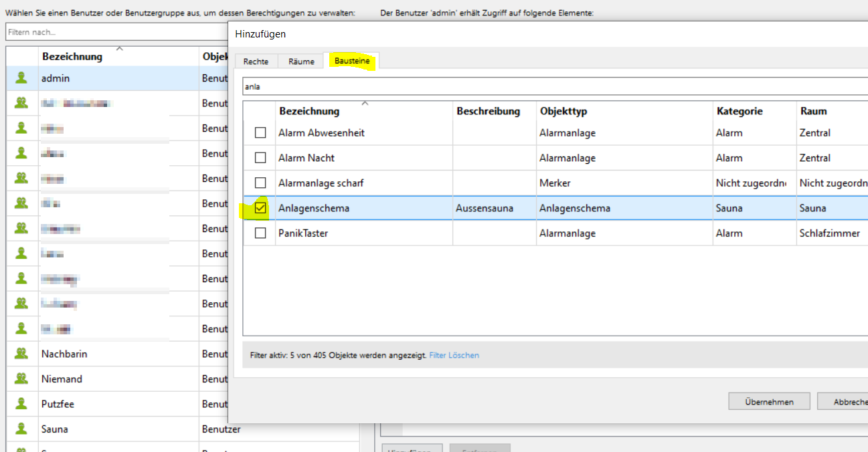Sort the list by Objekttyp header

pos(563,111)
